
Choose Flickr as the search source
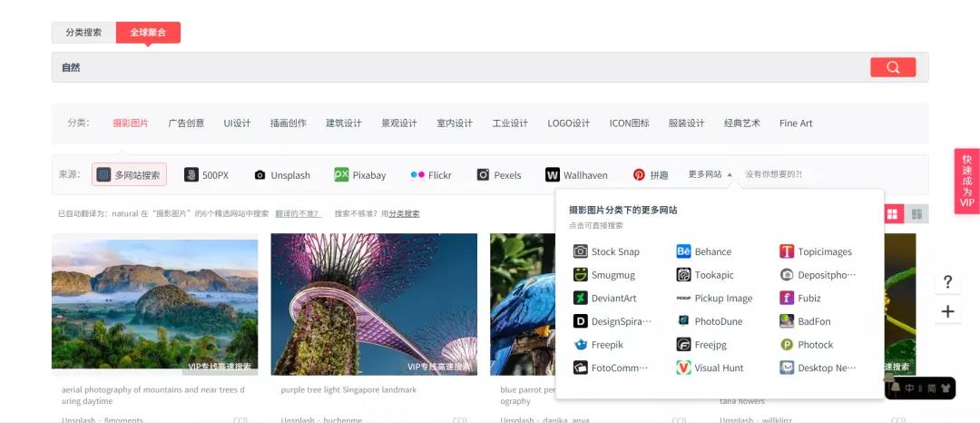click(431, 175)
